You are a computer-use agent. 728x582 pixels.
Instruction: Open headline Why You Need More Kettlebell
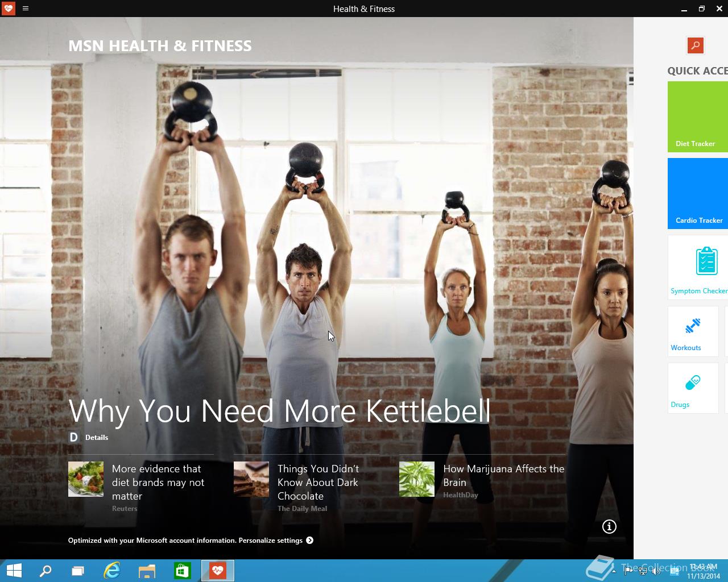pyautogui.click(x=279, y=410)
